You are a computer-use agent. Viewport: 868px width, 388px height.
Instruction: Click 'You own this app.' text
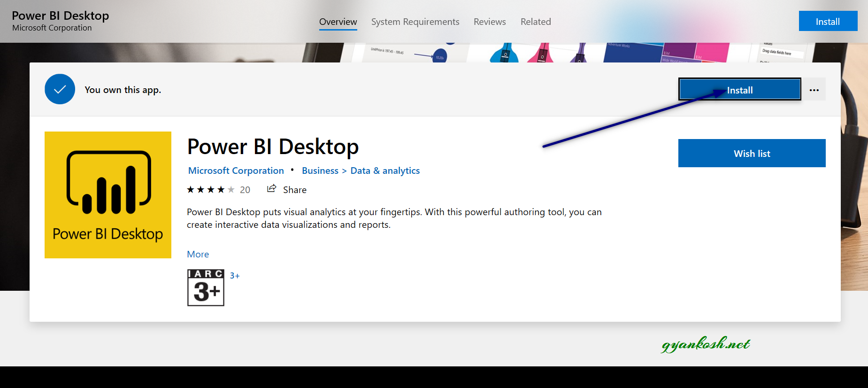click(123, 90)
